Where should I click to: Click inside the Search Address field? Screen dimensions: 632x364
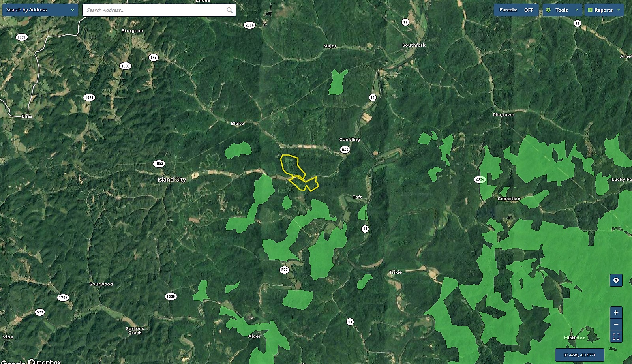(154, 10)
